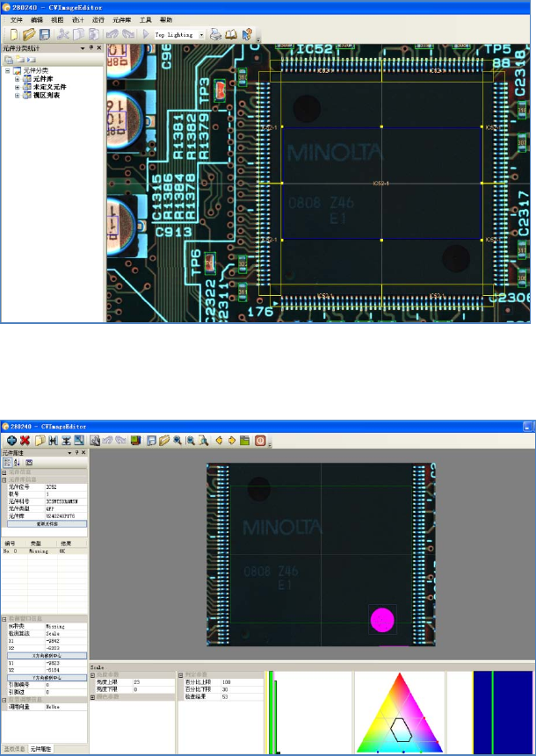Click the X1 value field -9842

66,641
